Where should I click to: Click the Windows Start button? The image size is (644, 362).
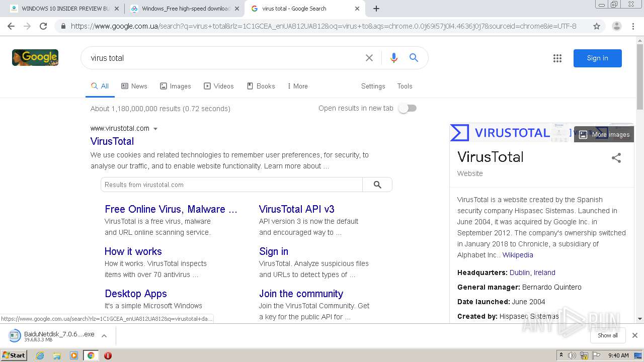point(14,355)
